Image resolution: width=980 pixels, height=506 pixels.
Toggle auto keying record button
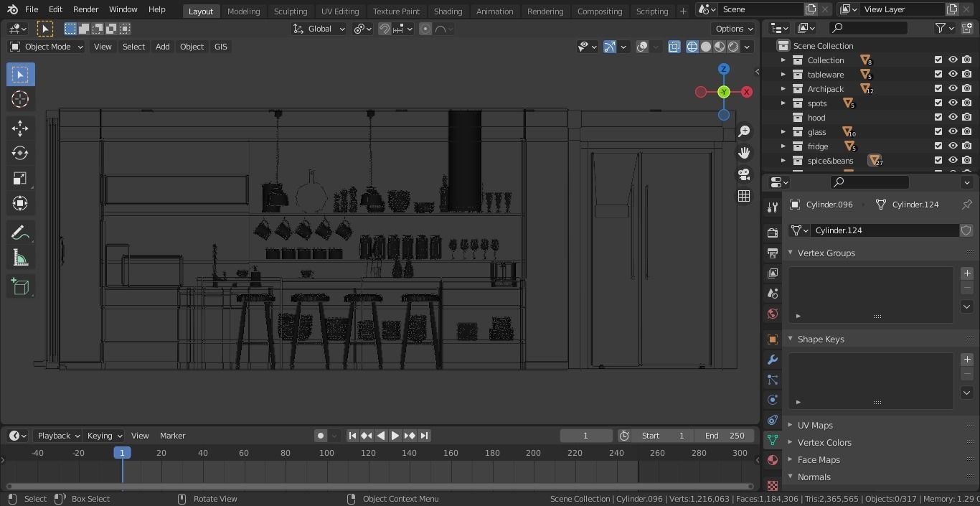tap(321, 436)
